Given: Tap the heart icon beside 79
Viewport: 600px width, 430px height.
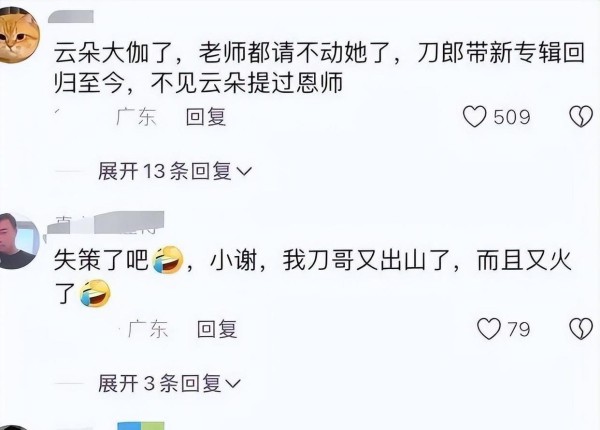Looking at the screenshot, I should pos(489,329).
